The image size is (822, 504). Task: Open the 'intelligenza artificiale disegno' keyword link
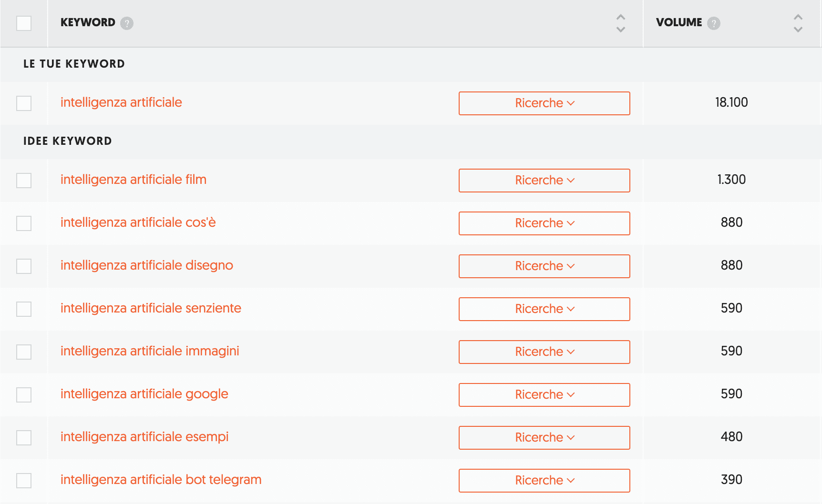pos(146,265)
